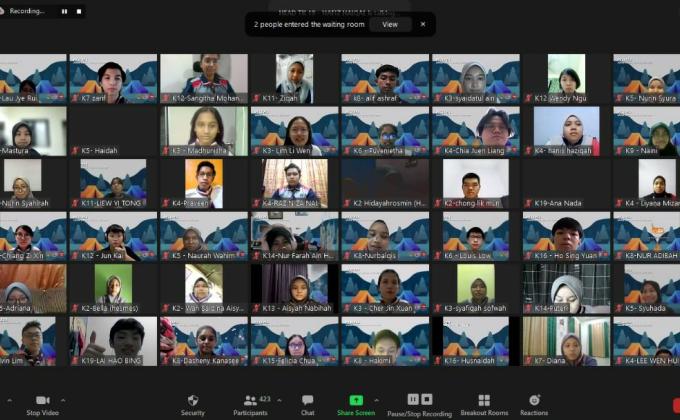Pause recording from the bottom toolbar
Viewport: 680px width, 420px height.
413,399
